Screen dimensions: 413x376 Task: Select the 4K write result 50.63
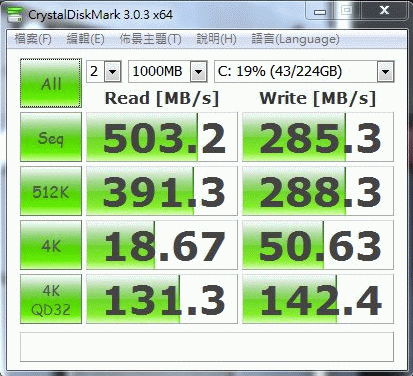click(318, 245)
